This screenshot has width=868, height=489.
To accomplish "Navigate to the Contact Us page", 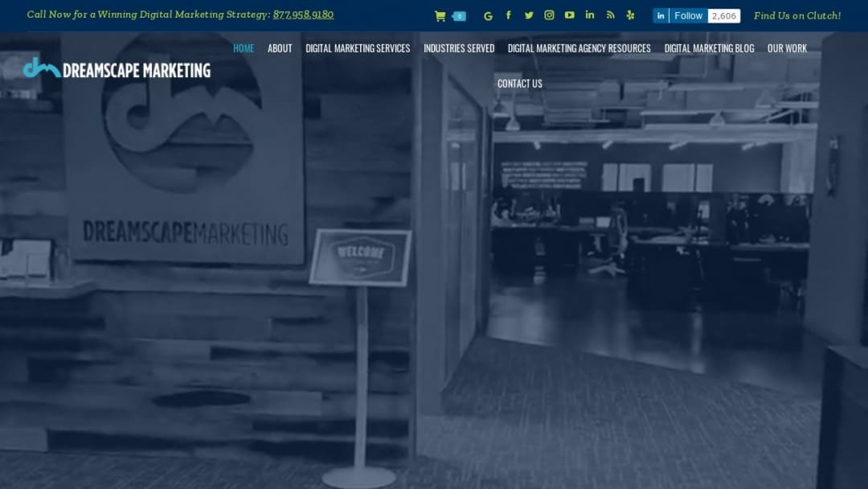I will tap(520, 84).
